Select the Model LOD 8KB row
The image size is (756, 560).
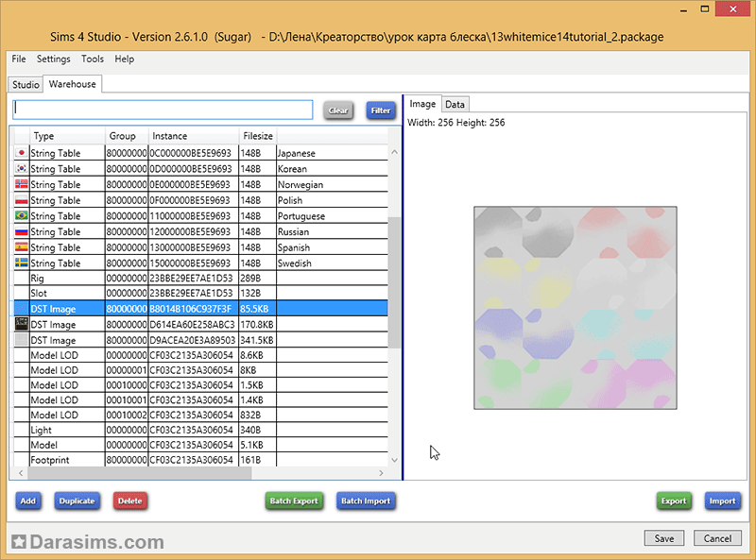pos(201,370)
